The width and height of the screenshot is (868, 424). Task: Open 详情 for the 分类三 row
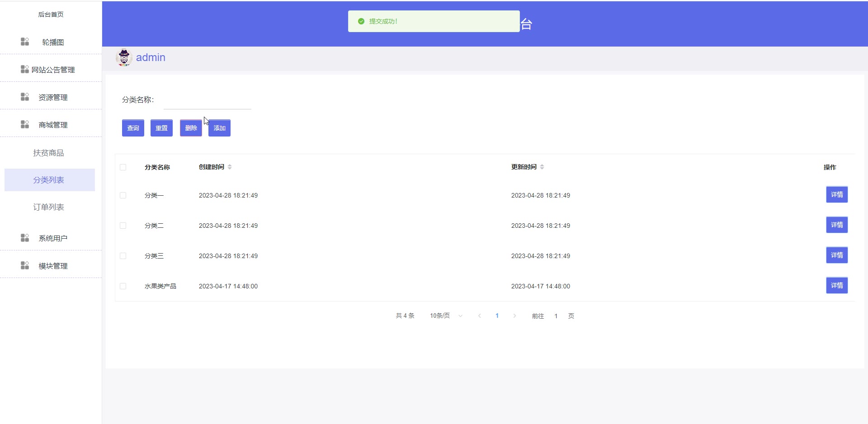pyautogui.click(x=837, y=255)
